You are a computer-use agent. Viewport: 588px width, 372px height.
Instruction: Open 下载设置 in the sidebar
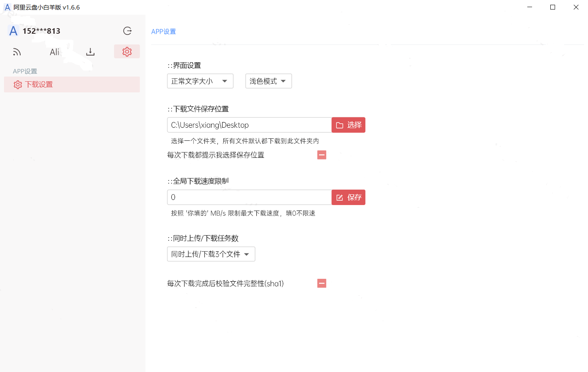click(x=72, y=84)
